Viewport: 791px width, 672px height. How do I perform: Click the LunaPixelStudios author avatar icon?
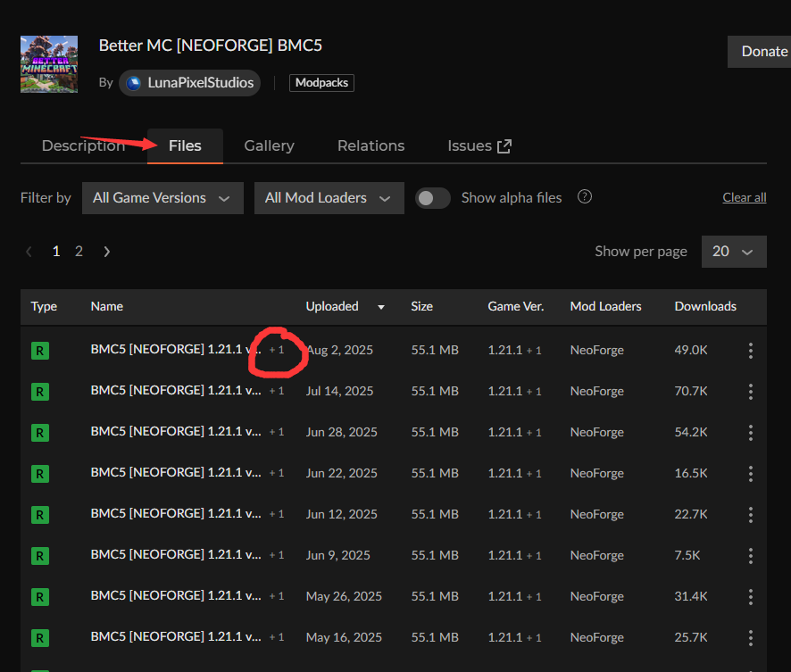coord(134,83)
